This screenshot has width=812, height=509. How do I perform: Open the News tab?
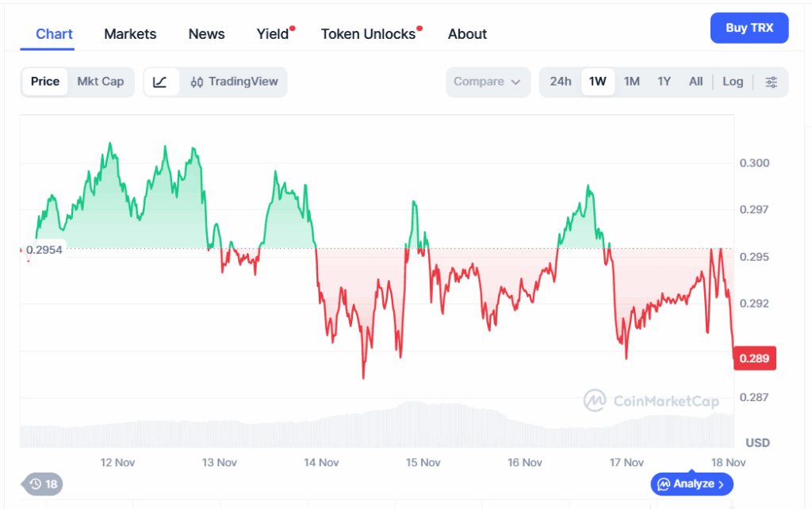click(x=206, y=34)
